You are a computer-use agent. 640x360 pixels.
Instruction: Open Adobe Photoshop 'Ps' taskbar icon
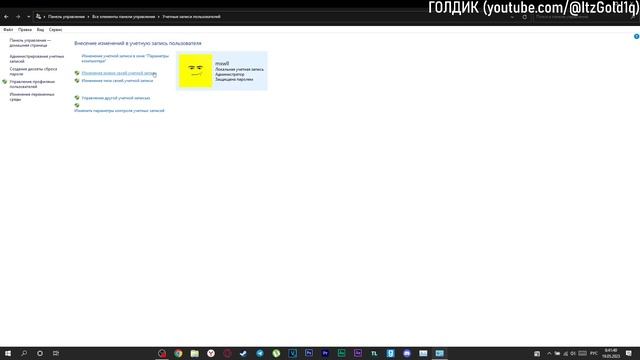click(309, 353)
